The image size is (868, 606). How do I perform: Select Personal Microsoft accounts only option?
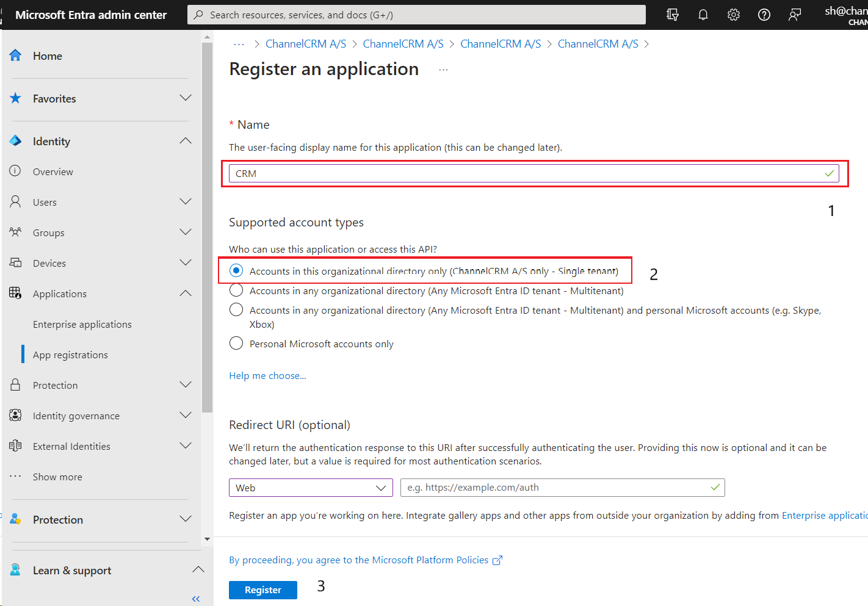pos(236,343)
